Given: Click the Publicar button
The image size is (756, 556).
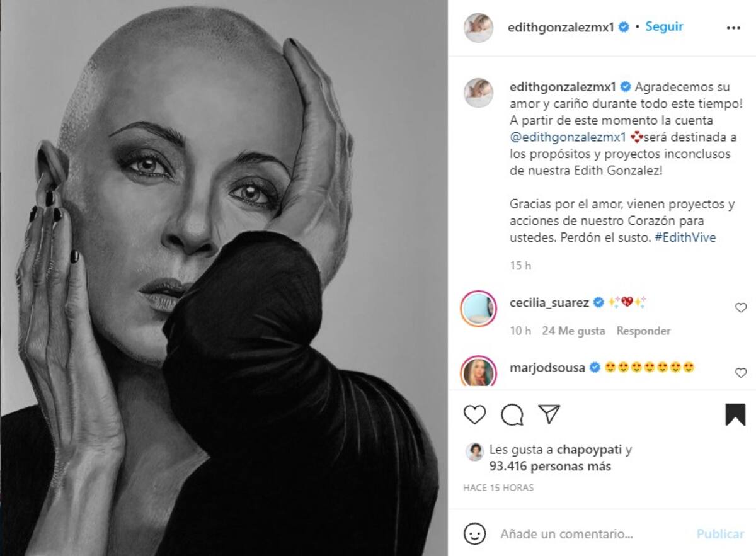Looking at the screenshot, I should [720, 534].
